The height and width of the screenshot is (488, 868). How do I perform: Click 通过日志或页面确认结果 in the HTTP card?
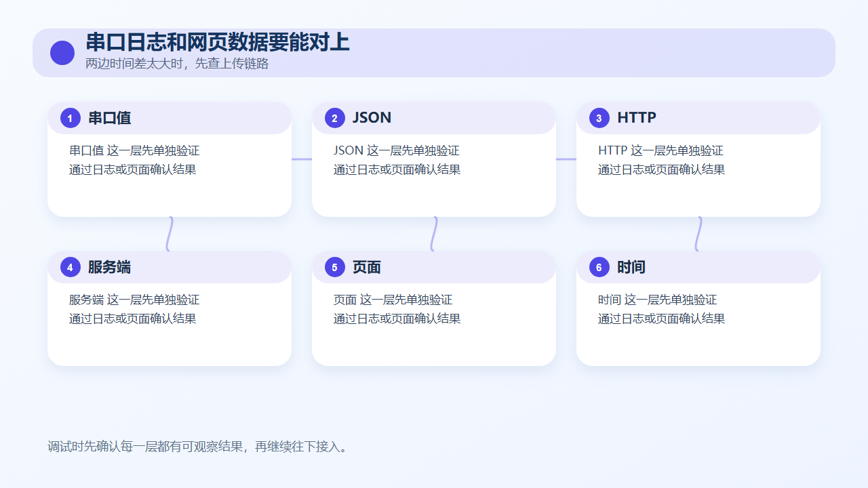coord(662,169)
